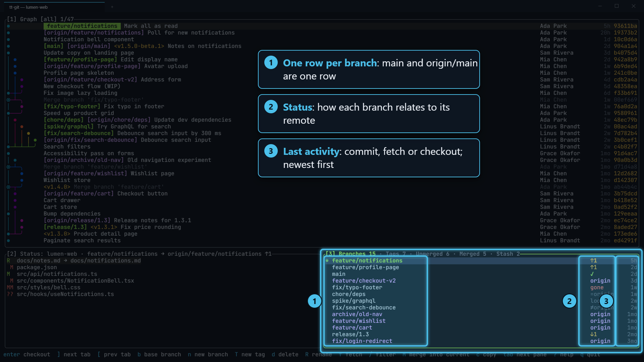Select the 'Paginate search results' commit
The height and width of the screenshot is (362, 644).
(x=322, y=240)
